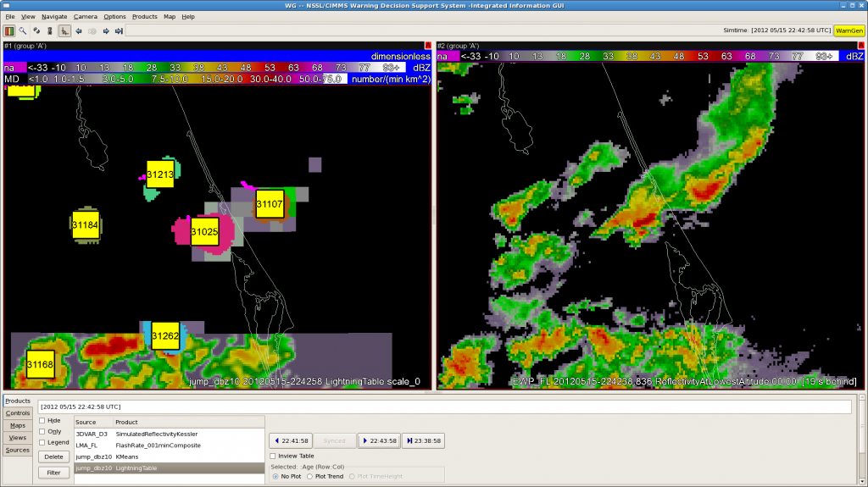Viewport: 868px width, 487px height.
Task: Switch to the Maps side tab
Action: [x=18, y=425]
